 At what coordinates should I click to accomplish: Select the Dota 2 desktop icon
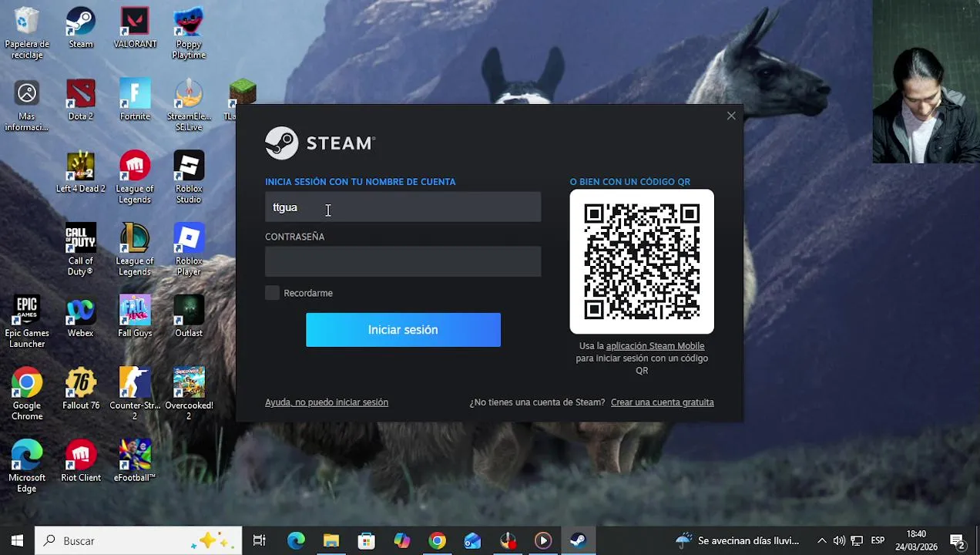[81, 100]
